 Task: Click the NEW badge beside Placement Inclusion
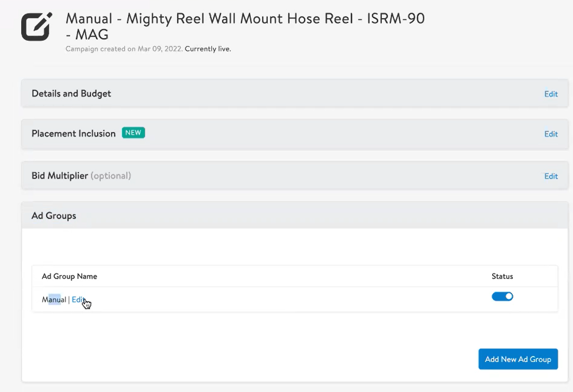pyautogui.click(x=133, y=133)
